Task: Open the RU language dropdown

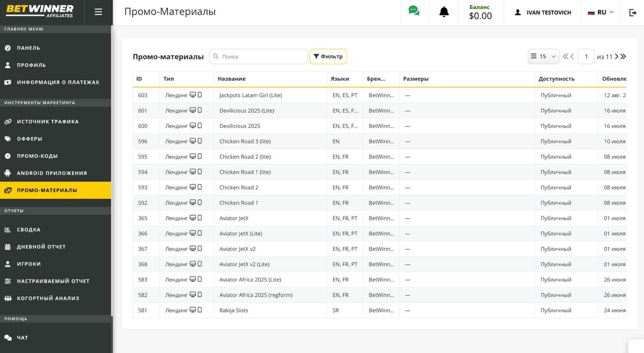Action: click(601, 13)
